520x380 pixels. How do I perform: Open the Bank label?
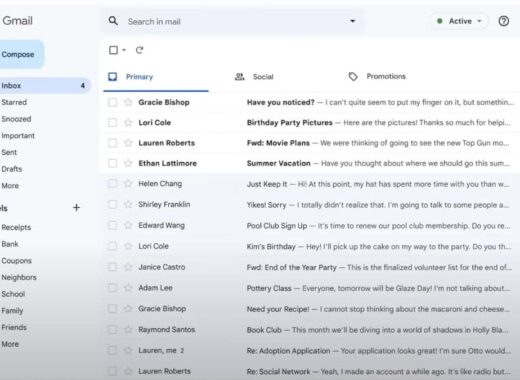[10, 244]
